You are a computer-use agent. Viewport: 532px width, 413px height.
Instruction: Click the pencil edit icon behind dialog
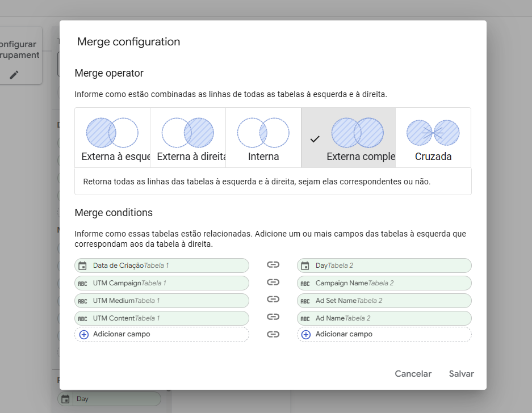(x=14, y=75)
